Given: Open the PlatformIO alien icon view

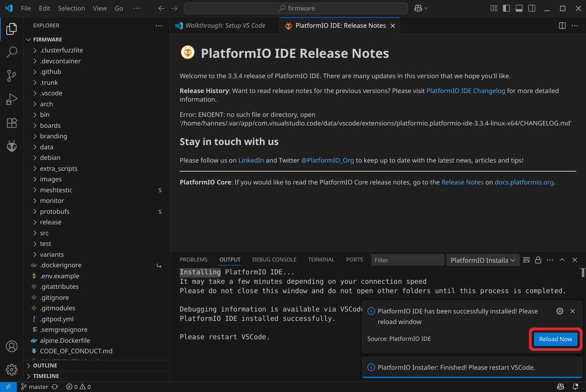Looking at the screenshot, I should pos(12,146).
